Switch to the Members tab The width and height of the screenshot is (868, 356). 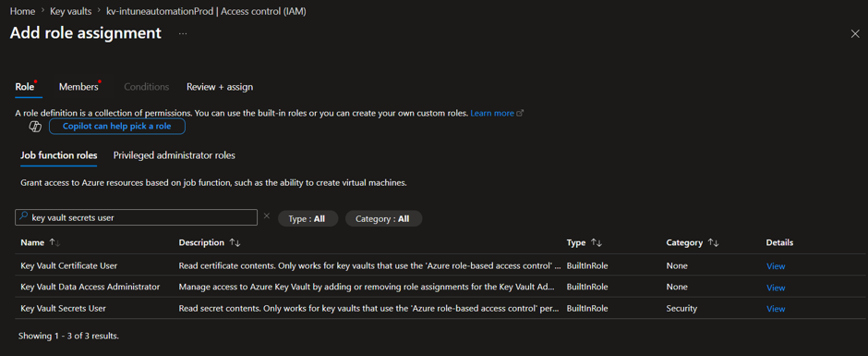pos(78,87)
